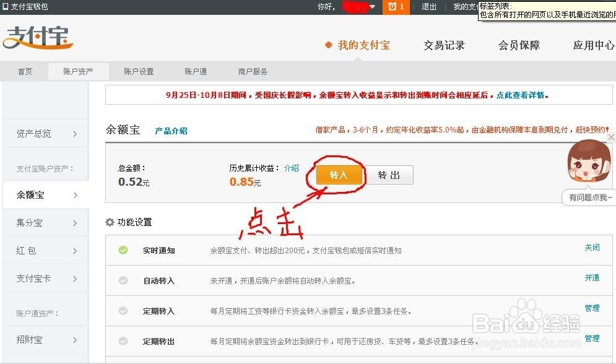Expand the 支付宝卡 sidebar chevron
This screenshot has height=364, width=616.
click(x=75, y=279)
